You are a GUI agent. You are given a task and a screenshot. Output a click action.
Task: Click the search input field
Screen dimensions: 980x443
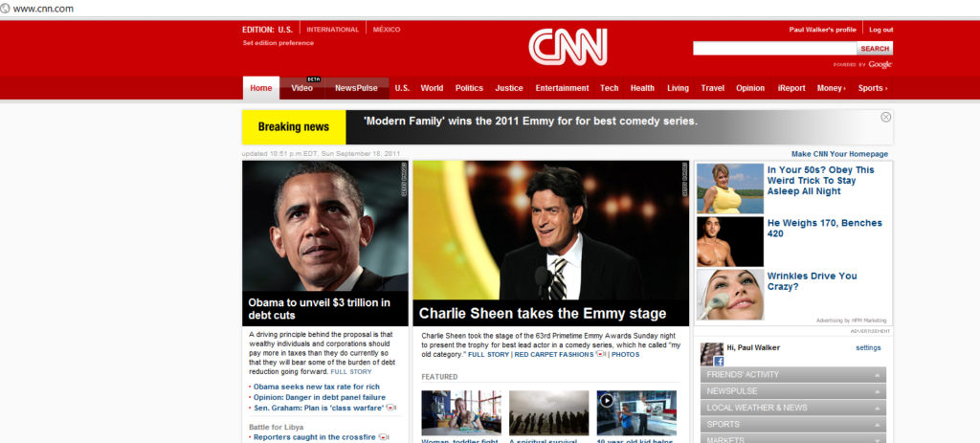774,49
